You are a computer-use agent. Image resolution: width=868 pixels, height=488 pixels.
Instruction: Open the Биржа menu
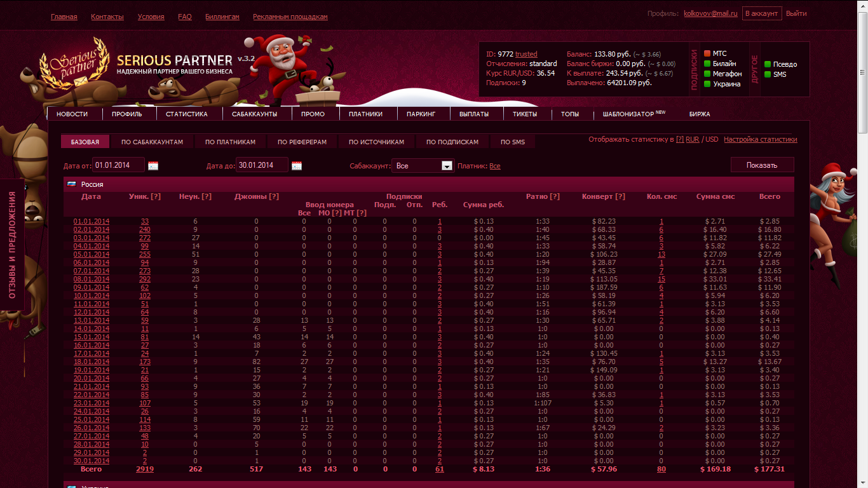click(700, 114)
